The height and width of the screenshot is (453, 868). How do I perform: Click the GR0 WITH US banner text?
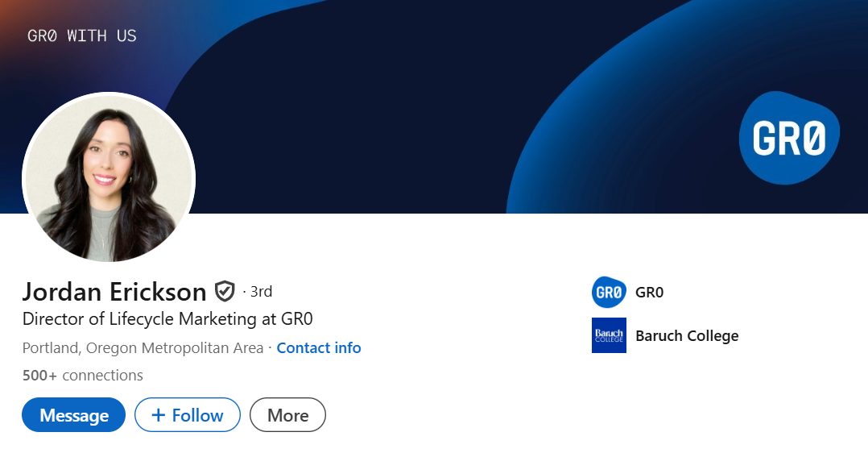point(82,36)
